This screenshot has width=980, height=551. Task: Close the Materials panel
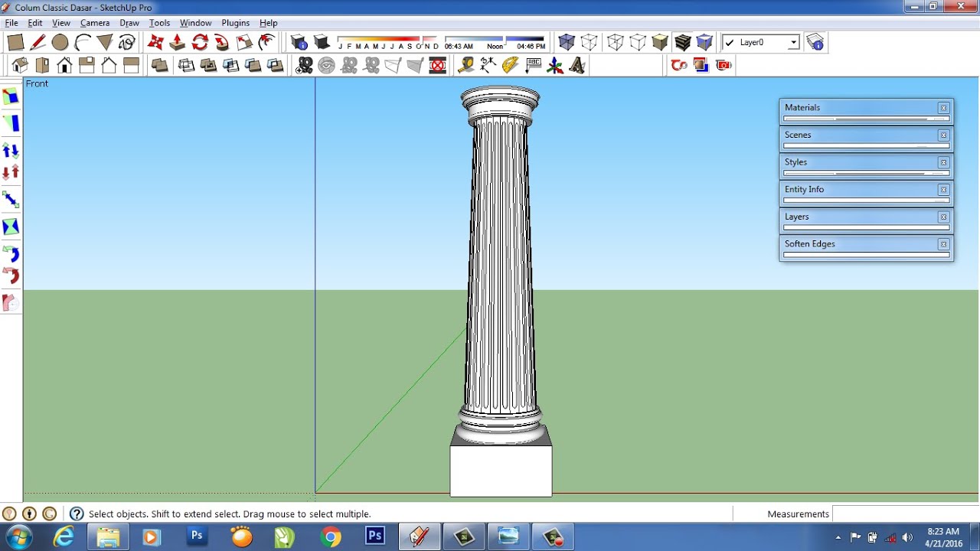[944, 108]
